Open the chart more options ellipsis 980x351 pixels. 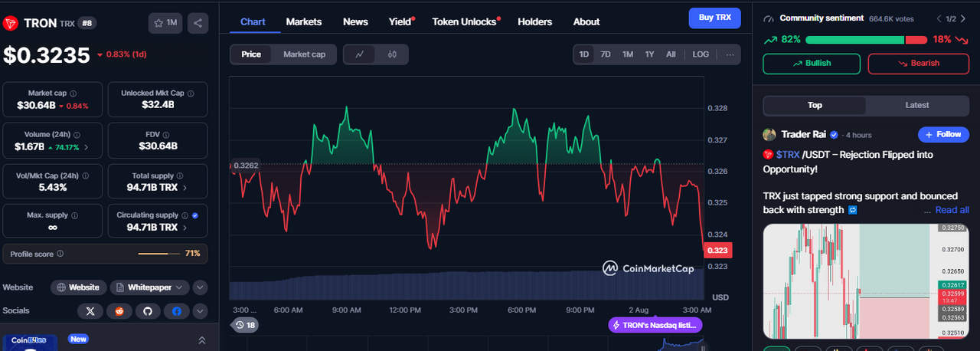pyautogui.click(x=730, y=54)
